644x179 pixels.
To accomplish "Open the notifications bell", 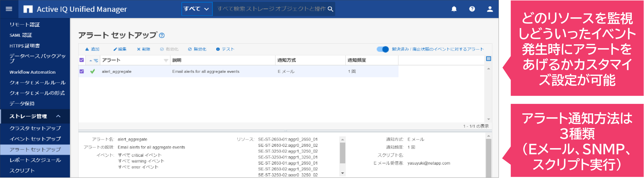I will (x=454, y=9).
